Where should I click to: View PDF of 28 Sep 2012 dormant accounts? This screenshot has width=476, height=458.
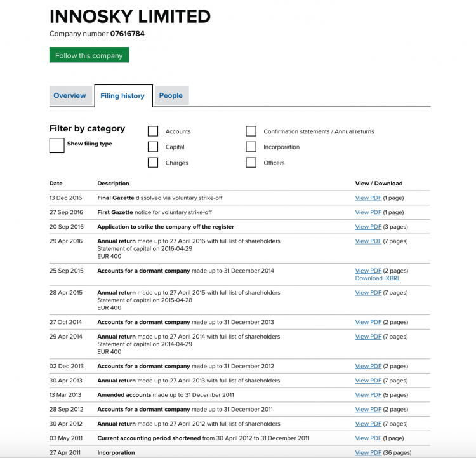368,409
